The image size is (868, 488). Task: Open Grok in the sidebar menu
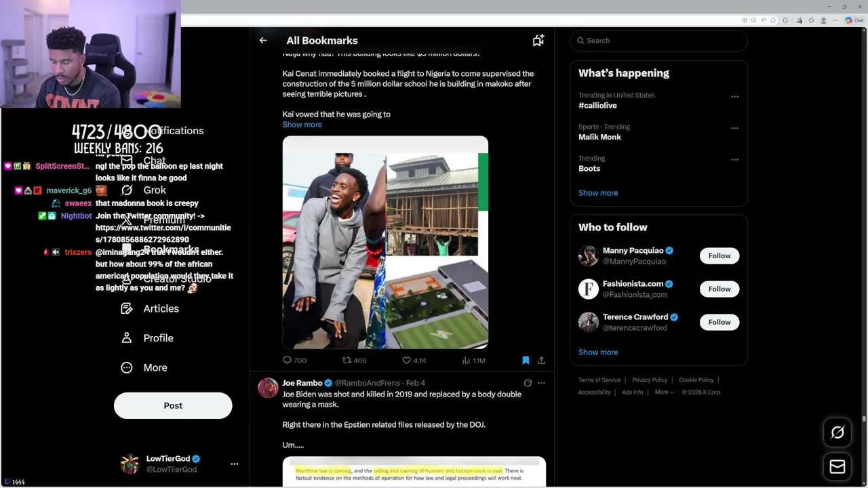click(155, 190)
